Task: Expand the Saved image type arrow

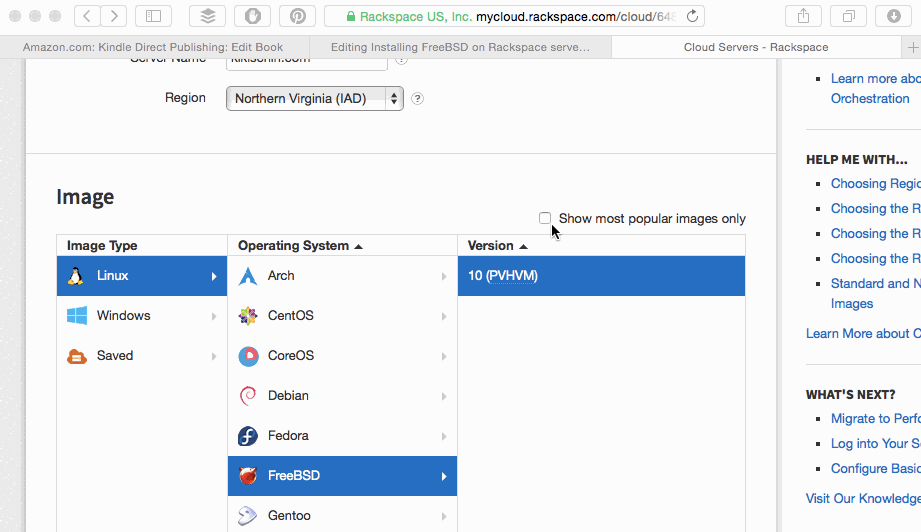Action: (214, 356)
